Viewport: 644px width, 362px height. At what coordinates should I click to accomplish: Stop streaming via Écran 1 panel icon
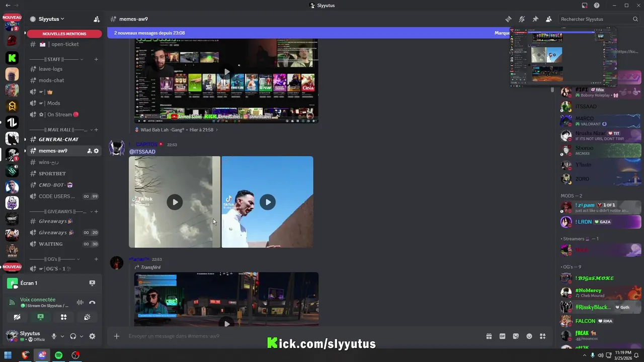(x=92, y=283)
